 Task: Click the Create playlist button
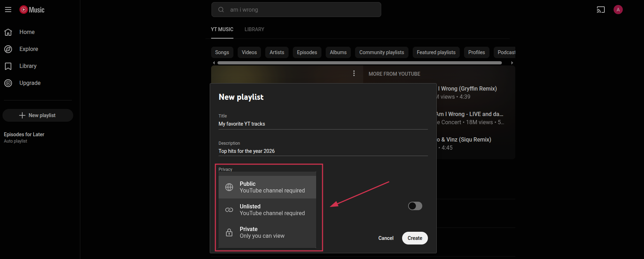(x=415, y=238)
